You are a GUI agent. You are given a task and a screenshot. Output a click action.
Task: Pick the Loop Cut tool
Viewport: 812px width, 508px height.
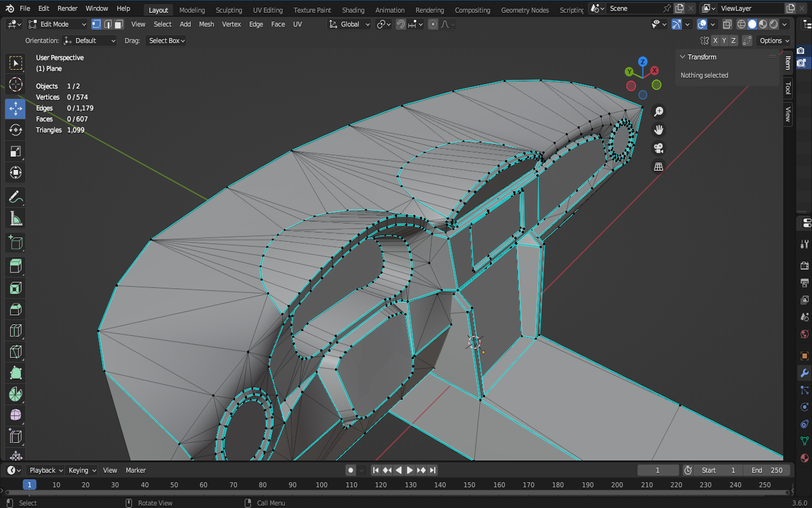pyautogui.click(x=15, y=331)
